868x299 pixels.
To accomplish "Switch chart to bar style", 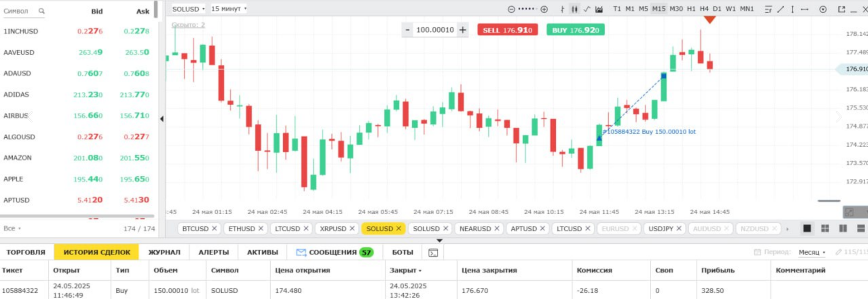I will [x=562, y=9].
